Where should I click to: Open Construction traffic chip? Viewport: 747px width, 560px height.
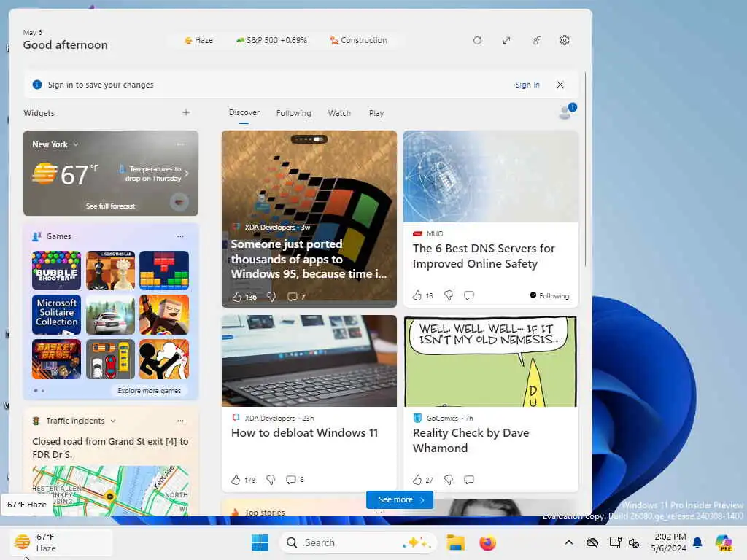358,41
